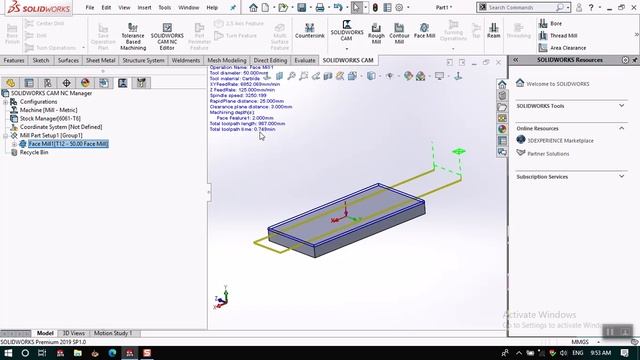This screenshot has height=360, width=640.
Task: Open the Tools menu
Action: (x=164, y=7)
